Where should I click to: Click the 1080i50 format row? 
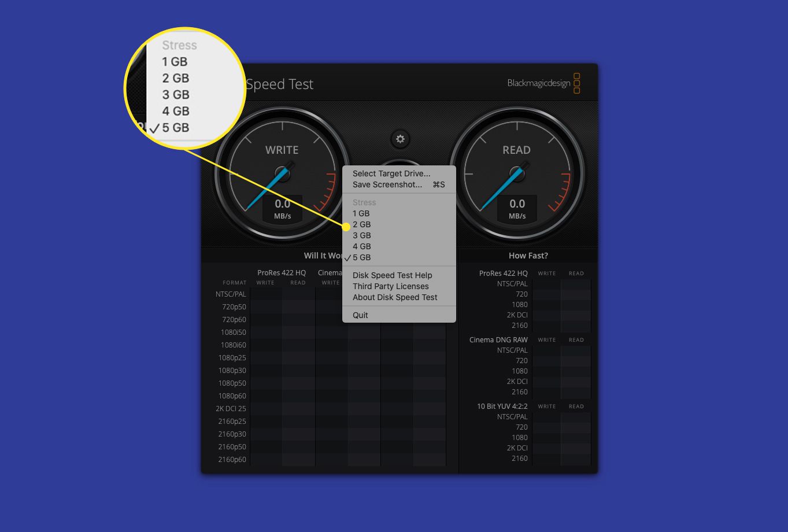coord(233,332)
